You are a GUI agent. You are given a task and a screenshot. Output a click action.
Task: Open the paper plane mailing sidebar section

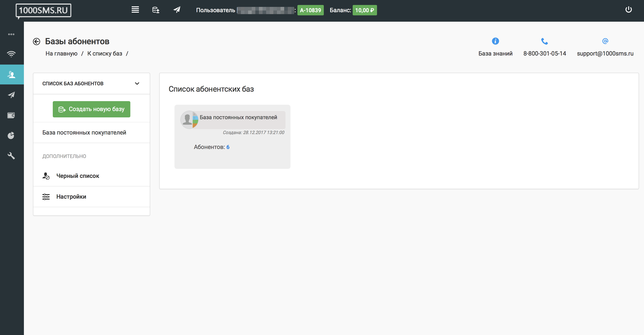click(11, 95)
